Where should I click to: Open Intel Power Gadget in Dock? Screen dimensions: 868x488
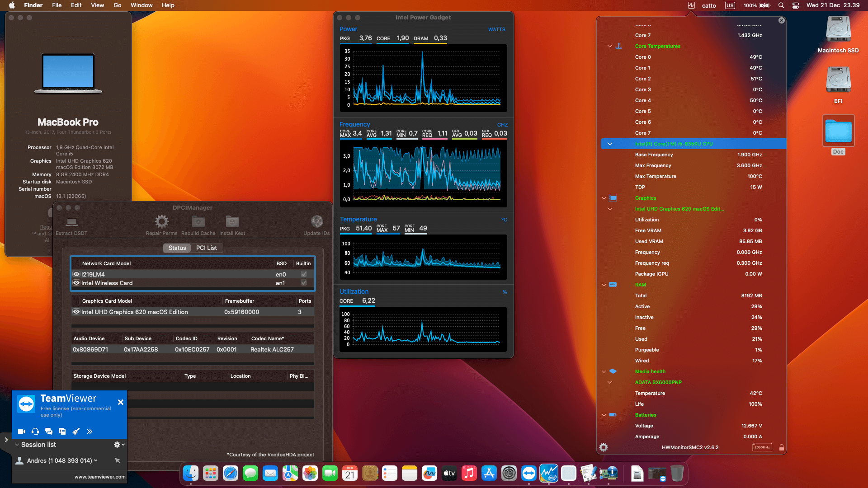pos(548,473)
